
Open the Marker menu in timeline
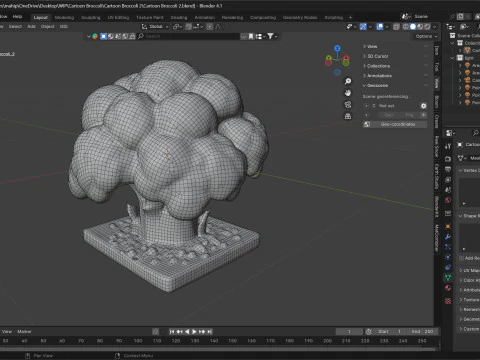[24, 331]
